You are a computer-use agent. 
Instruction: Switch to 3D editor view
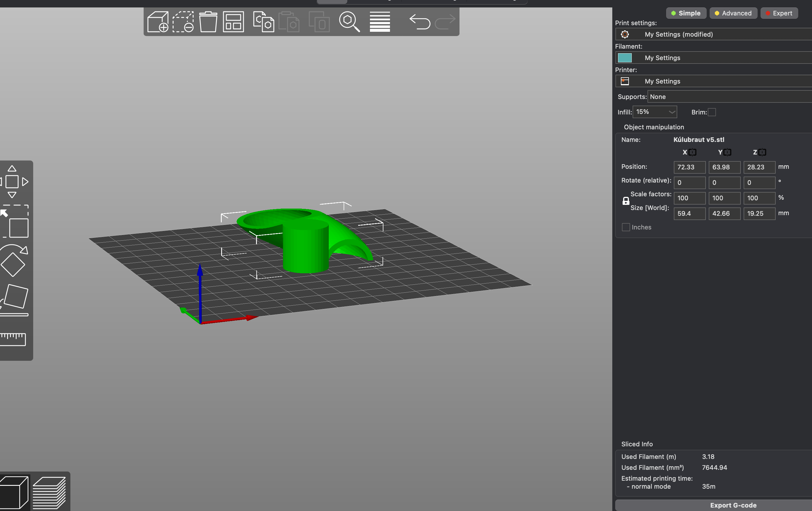pos(14,492)
